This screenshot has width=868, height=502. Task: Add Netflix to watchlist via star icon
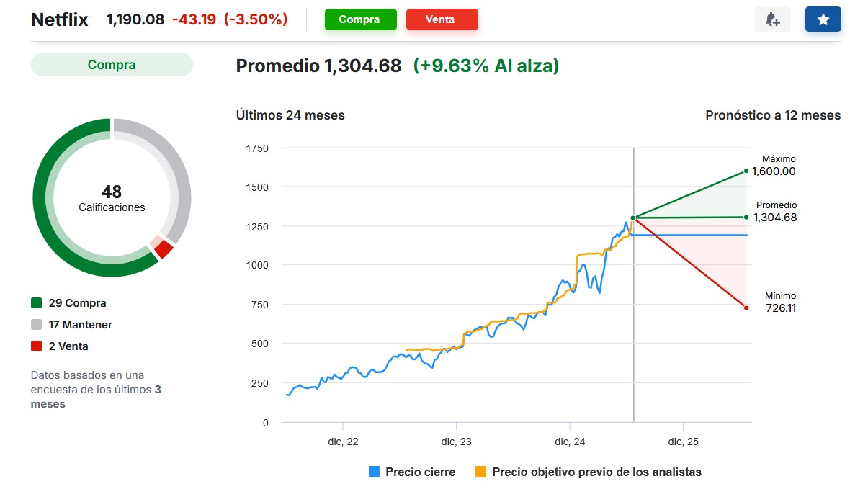coord(823,19)
